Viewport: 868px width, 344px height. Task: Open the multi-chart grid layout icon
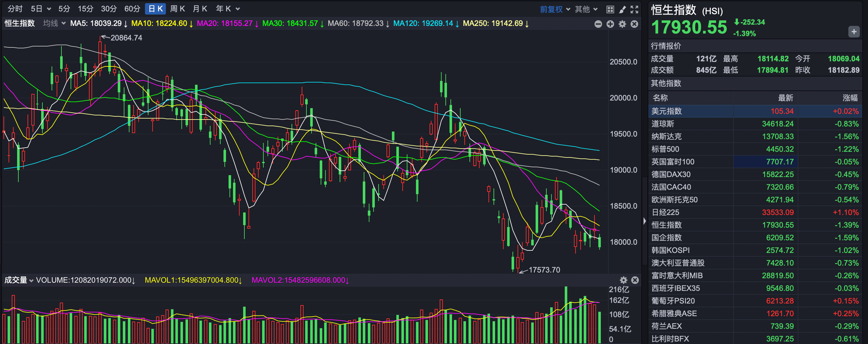click(x=610, y=9)
